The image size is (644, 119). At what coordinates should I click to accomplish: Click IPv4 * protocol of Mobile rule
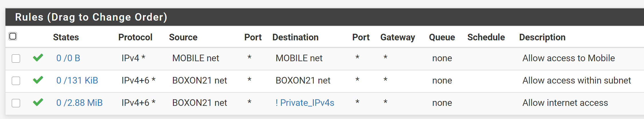[x=133, y=58]
